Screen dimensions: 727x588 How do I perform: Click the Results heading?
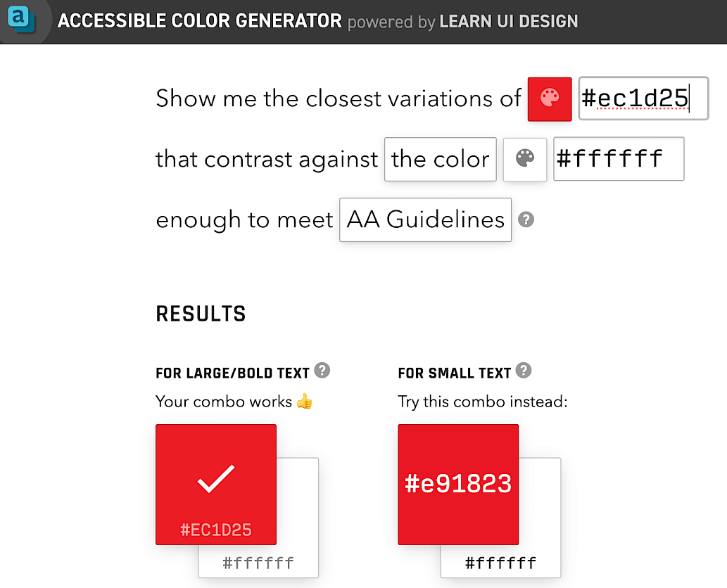[x=201, y=314]
